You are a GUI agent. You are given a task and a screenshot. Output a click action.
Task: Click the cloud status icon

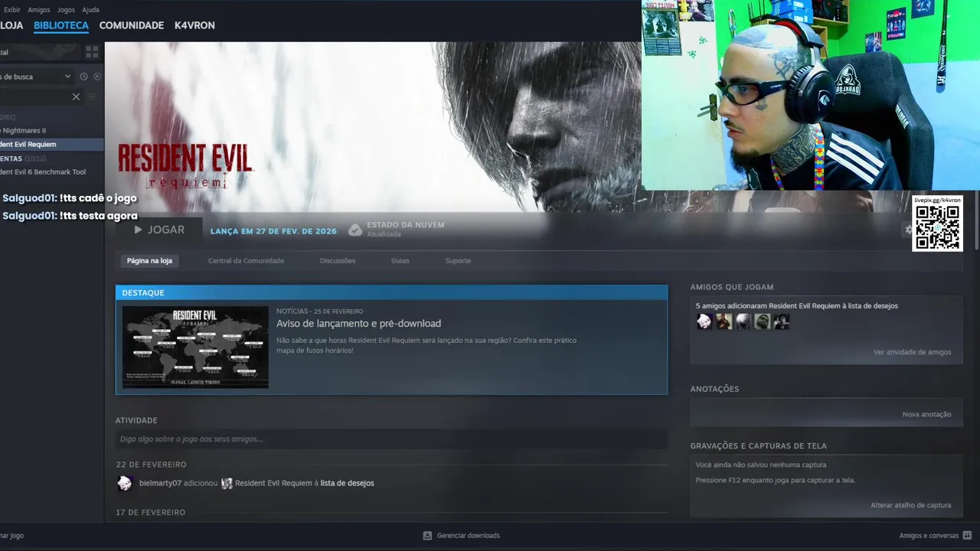tap(355, 230)
